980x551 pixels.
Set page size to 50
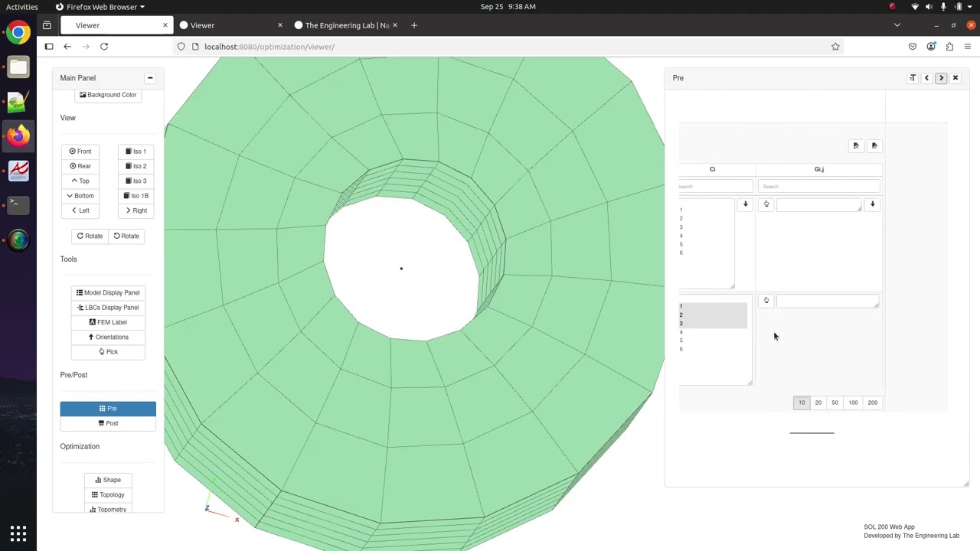835,403
